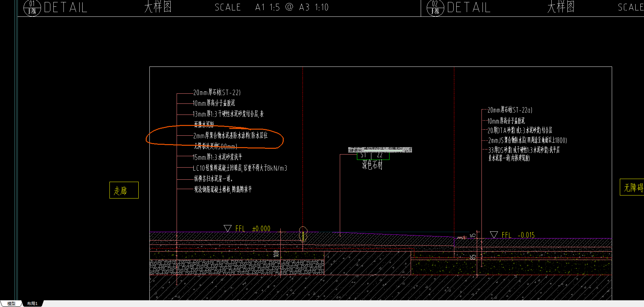
Task: Click the ±0.000 elevation triangle marker
Action: (228, 228)
